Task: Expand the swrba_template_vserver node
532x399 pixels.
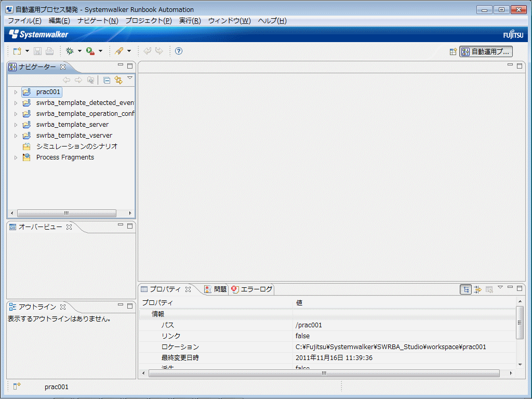Action: pyautogui.click(x=16, y=136)
